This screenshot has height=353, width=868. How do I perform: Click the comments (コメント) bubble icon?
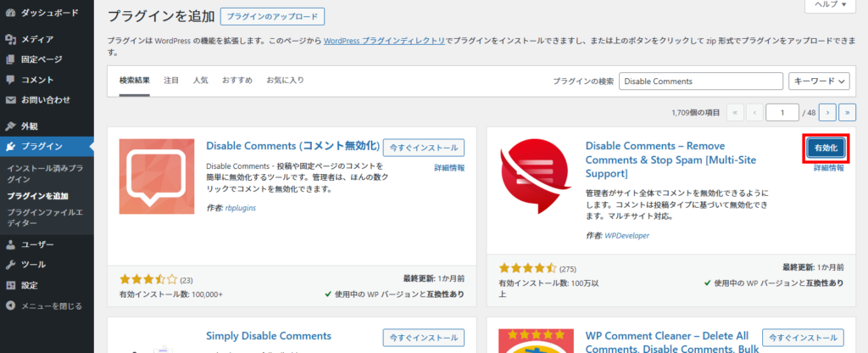(10, 80)
